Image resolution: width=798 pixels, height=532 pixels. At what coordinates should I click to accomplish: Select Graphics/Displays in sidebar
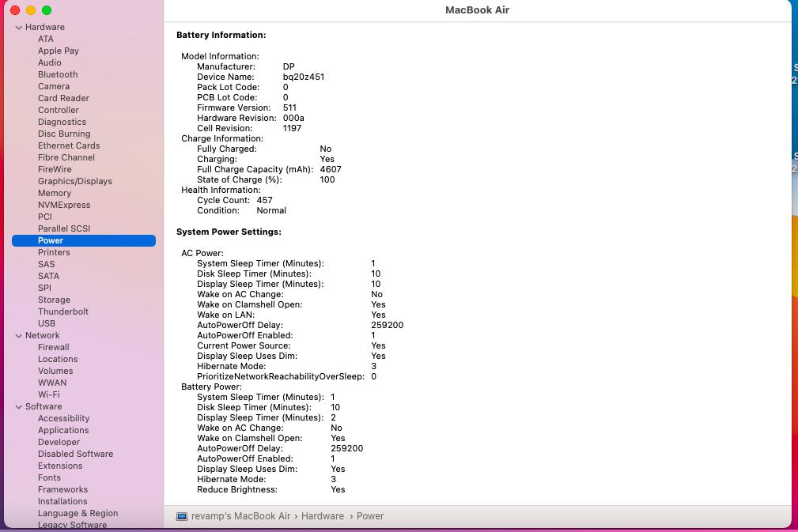(x=75, y=181)
